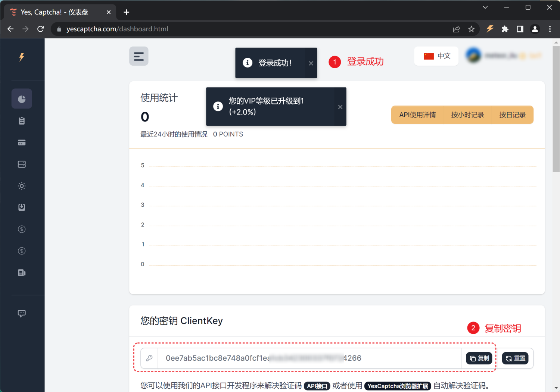This screenshot has width=560, height=392.
Task: Click the 您的密钥 ClientKey heading
Action: point(181,321)
